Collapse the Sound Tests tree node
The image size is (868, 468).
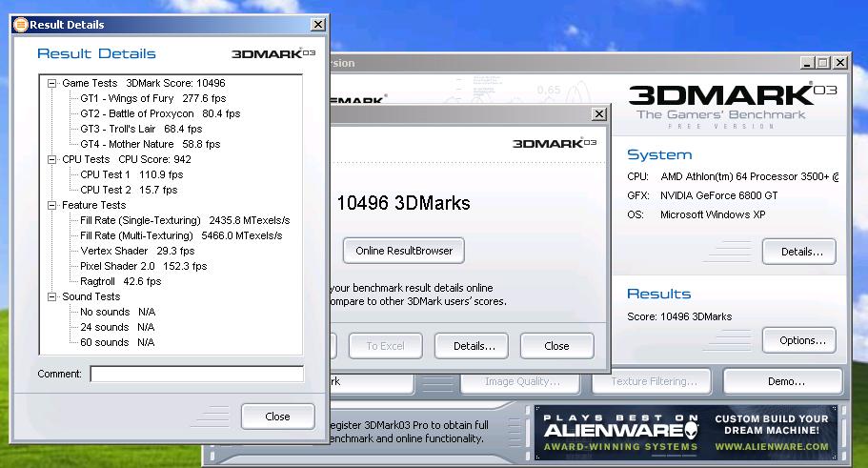tap(52, 296)
